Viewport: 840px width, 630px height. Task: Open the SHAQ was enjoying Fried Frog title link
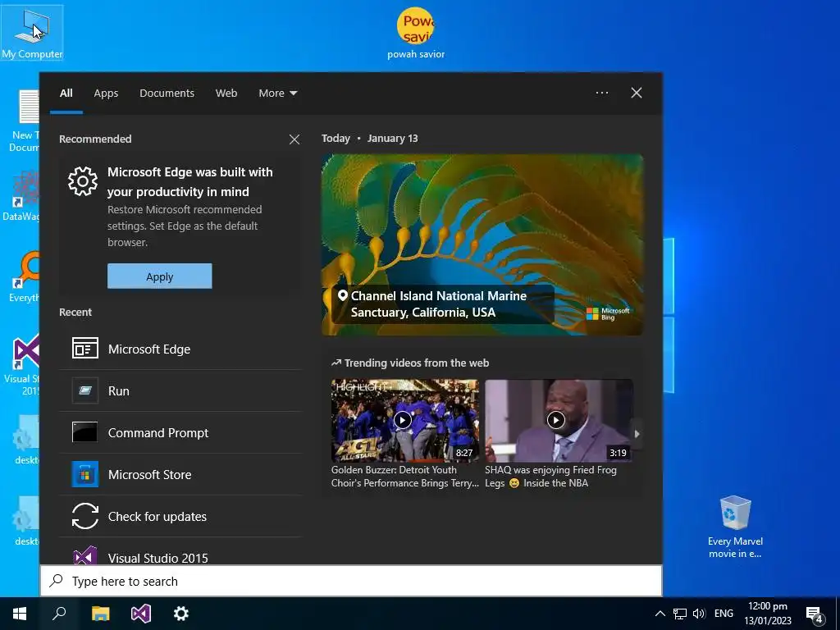pos(550,477)
